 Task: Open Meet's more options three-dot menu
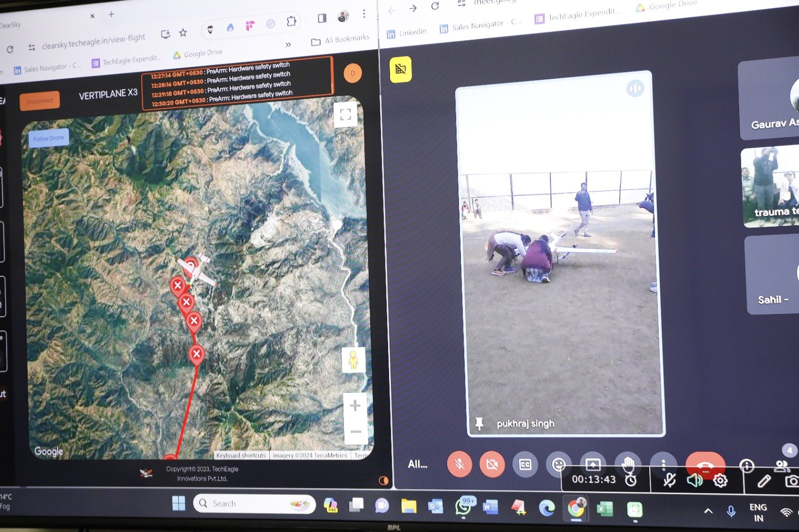[x=663, y=464]
